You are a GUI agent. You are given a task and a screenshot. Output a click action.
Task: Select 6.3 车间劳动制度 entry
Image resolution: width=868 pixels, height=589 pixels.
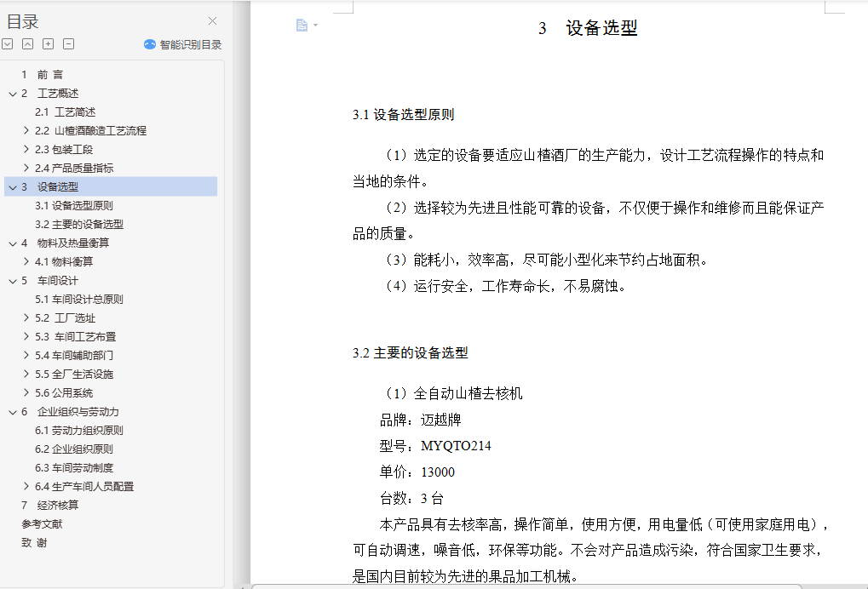pos(73,468)
